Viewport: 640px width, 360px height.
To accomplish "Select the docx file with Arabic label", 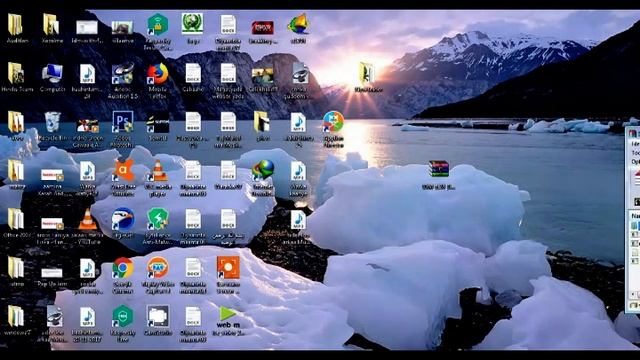I will click(x=228, y=220).
